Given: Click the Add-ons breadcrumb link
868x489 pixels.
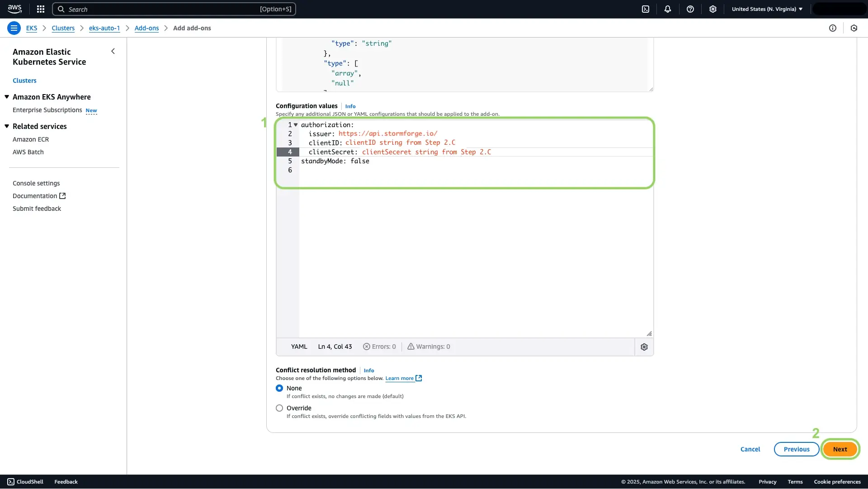Looking at the screenshot, I should [x=146, y=28].
